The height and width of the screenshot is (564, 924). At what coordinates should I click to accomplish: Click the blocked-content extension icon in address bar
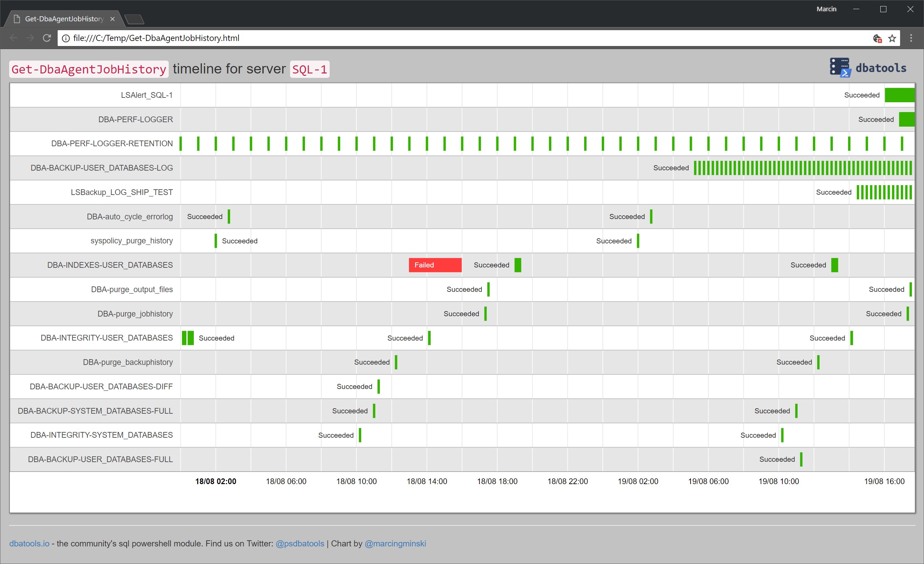pyautogui.click(x=877, y=38)
